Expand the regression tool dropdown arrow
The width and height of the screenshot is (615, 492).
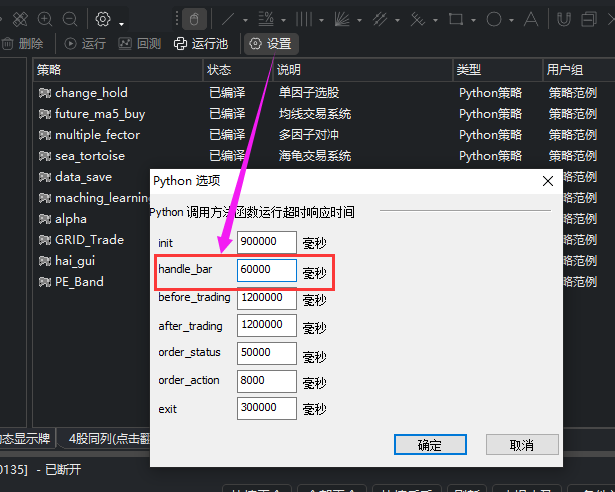tap(435, 20)
